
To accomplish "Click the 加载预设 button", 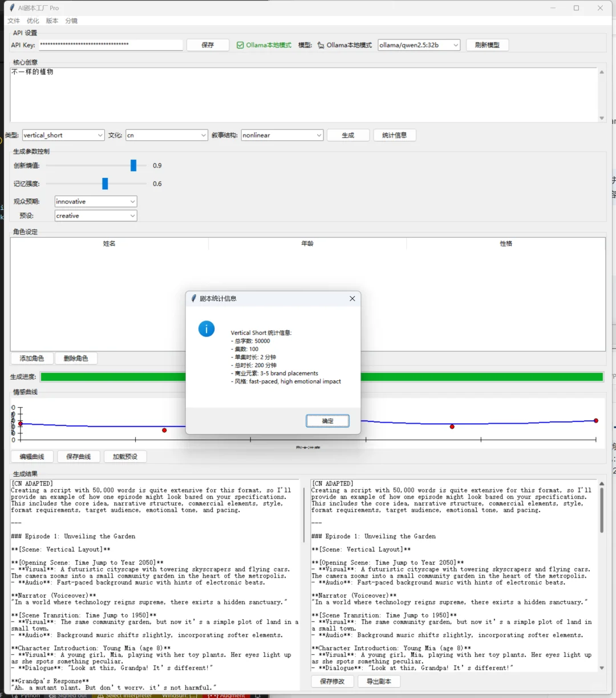I will tap(125, 456).
